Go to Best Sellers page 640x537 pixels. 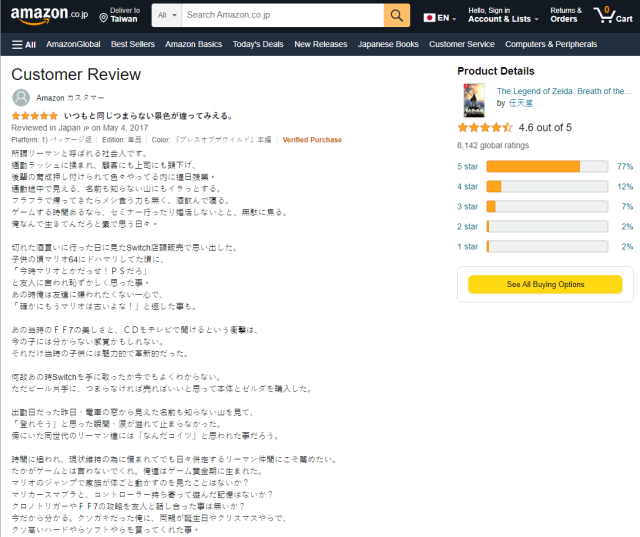pyautogui.click(x=133, y=44)
